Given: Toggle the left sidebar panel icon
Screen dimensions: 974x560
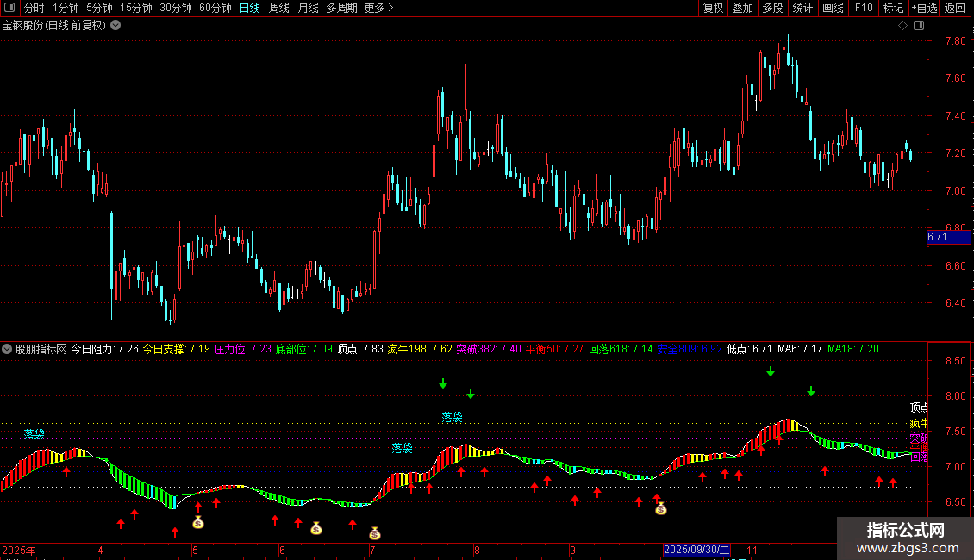Looking at the screenshot, I should [x=9, y=8].
